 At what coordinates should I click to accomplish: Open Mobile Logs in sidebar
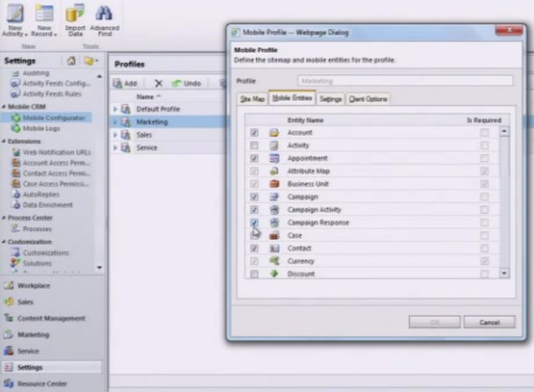click(36, 129)
